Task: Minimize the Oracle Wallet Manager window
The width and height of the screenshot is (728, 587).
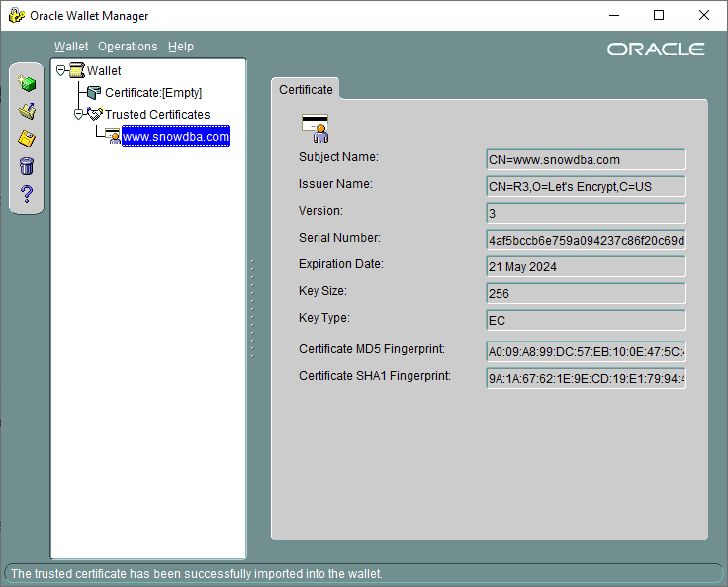Action: [614, 15]
